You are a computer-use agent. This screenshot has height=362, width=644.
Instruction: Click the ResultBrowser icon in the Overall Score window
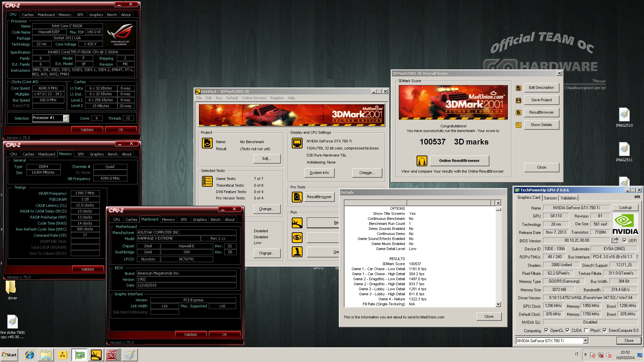pyautogui.click(x=519, y=113)
